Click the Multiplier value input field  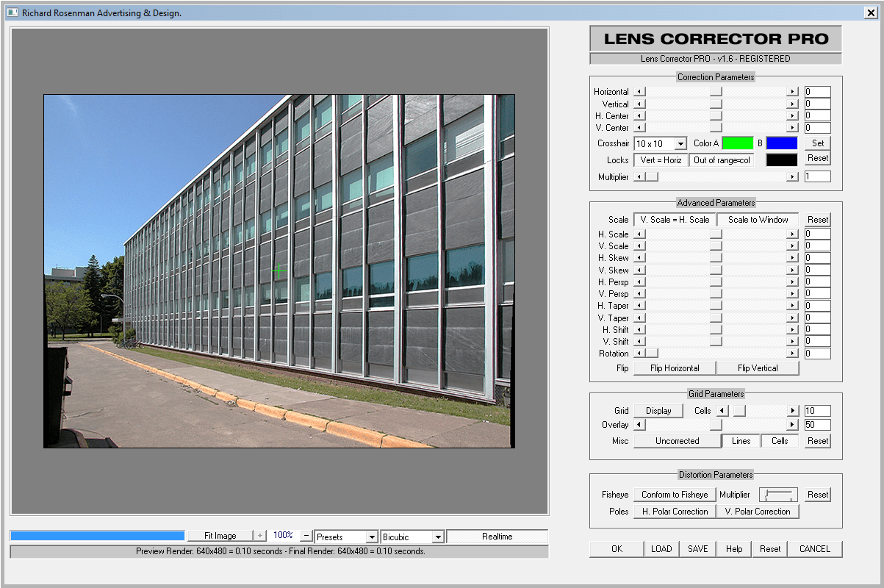point(818,176)
